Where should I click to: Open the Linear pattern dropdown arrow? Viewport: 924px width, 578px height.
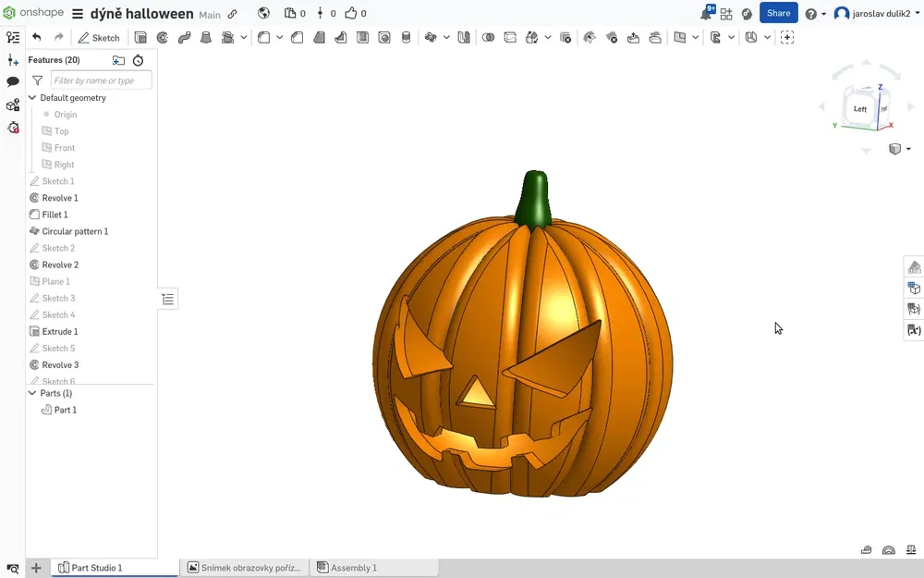coord(446,38)
